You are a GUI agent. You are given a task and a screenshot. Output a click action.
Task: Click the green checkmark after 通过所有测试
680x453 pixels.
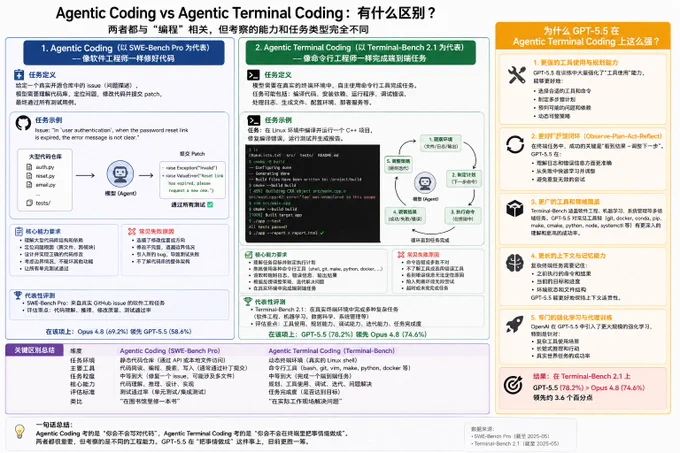210,205
